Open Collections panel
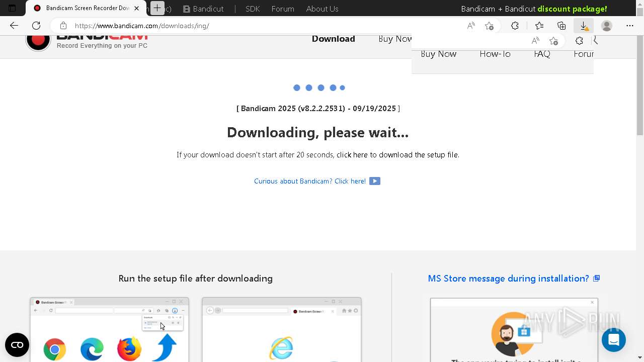The image size is (644, 362). click(561, 26)
